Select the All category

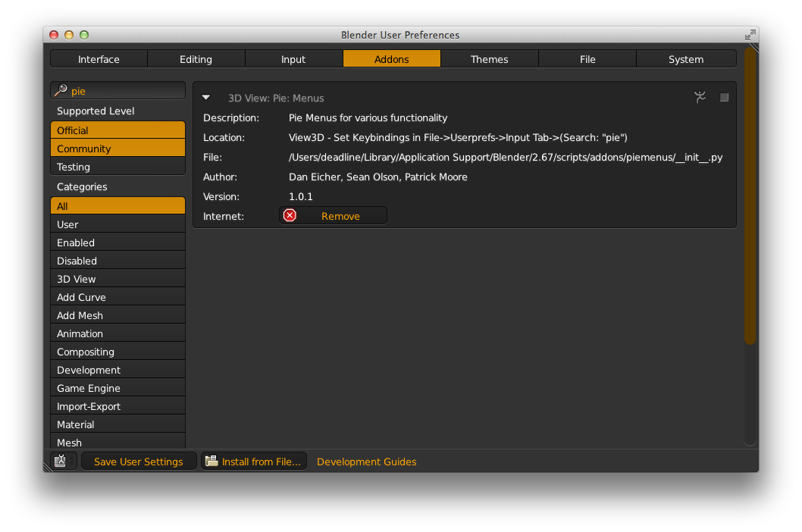[118, 205]
